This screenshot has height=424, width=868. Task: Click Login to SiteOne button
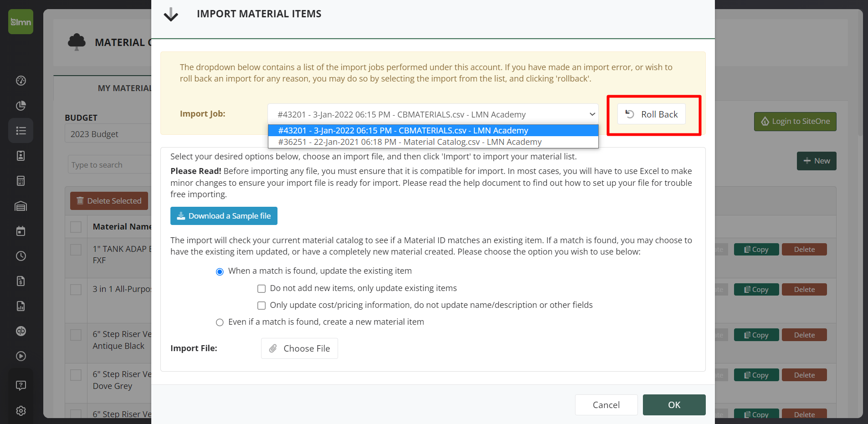795,122
